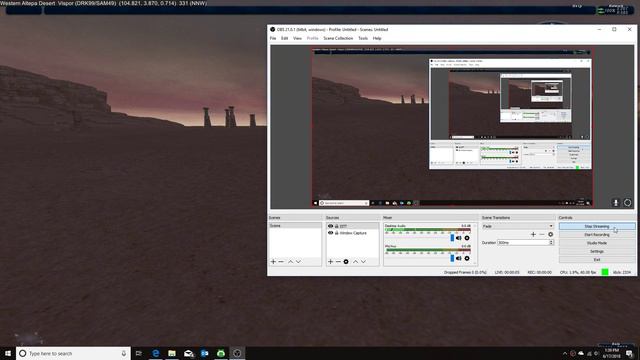Toggle the lock on source above Window Capture

coord(337,226)
